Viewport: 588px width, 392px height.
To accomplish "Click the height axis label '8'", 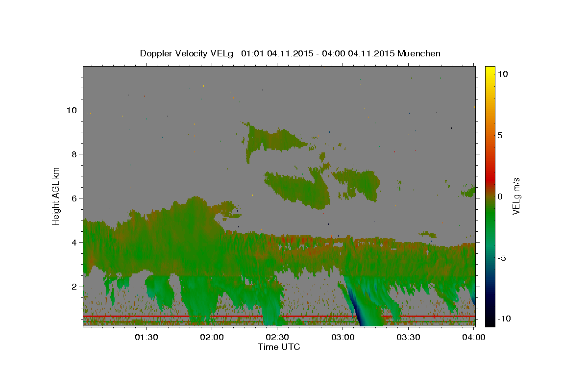I will click(74, 154).
